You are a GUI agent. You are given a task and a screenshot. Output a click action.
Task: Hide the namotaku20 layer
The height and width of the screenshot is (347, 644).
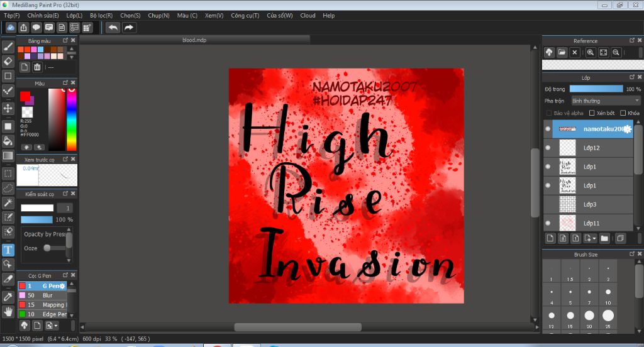click(x=548, y=129)
